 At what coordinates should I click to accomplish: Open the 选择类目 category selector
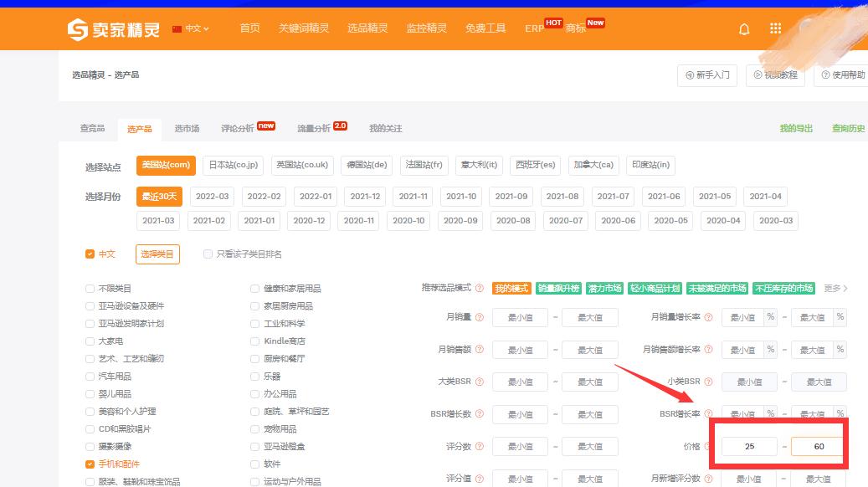click(x=157, y=254)
